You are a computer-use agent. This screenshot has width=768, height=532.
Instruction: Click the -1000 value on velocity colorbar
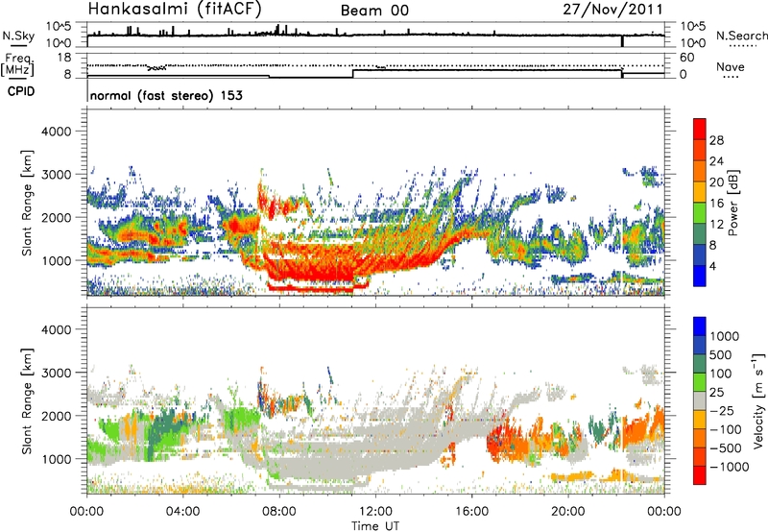(729, 467)
